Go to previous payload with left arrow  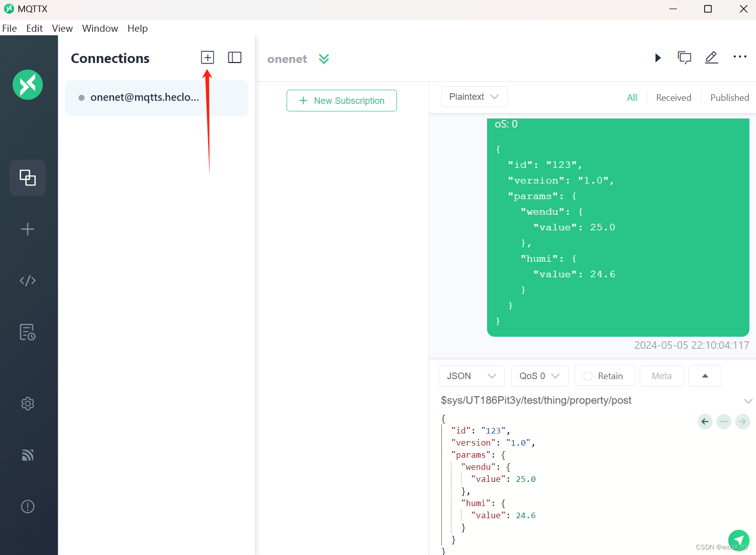[705, 421]
